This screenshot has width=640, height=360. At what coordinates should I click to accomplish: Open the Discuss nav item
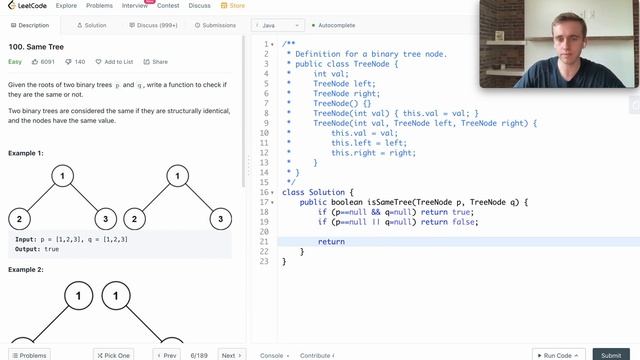(199, 6)
